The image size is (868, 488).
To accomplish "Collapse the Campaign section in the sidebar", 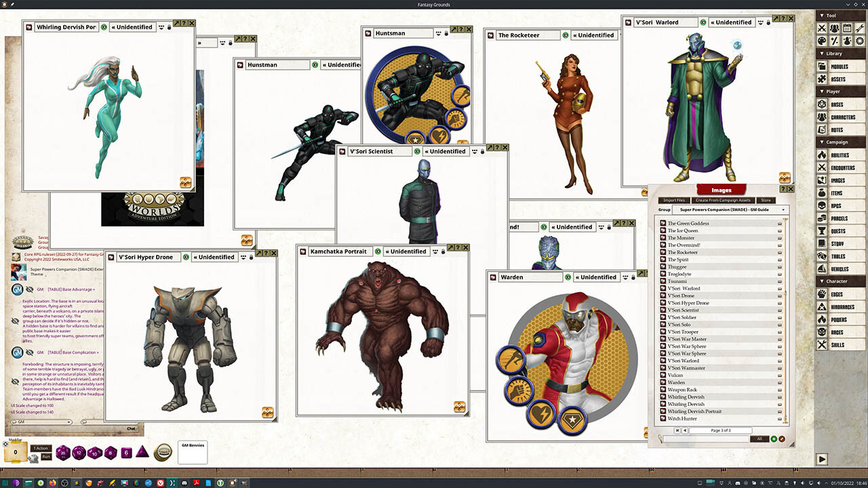I will [839, 142].
